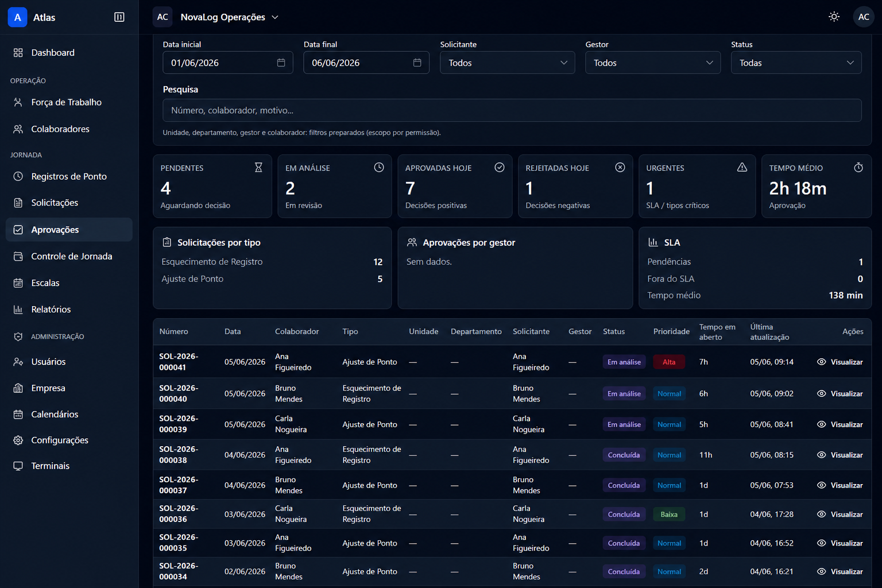Toggle the light/dark theme sun icon

tap(834, 17)
